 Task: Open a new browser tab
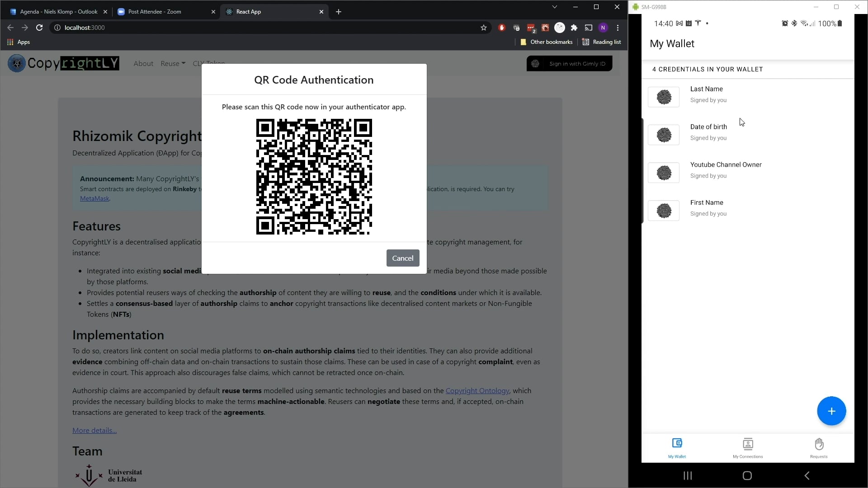(x=339, y=12)
